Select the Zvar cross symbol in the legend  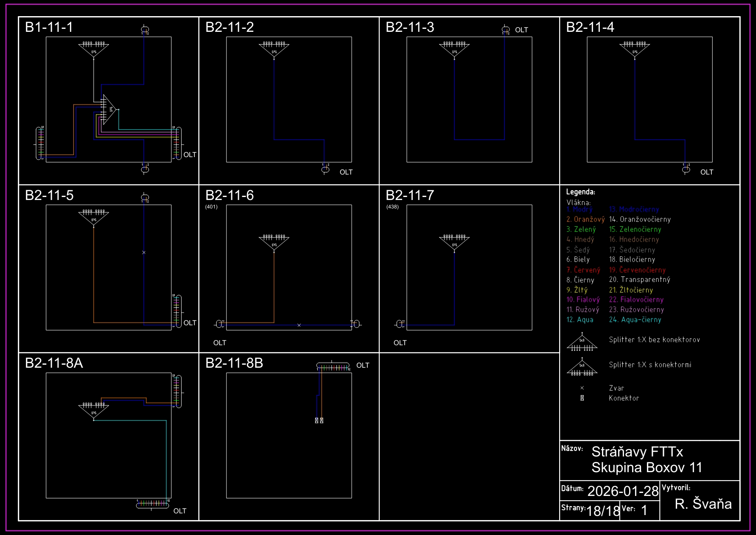click(x=582, y=388)
